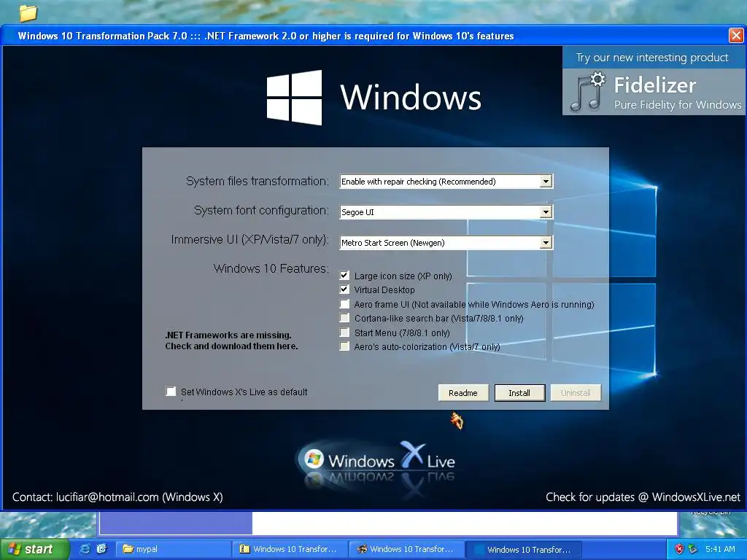Uncheck the Virtual Desktop option
Viewport: 747px width, 560px height.
pyautogui.click(x=344, y=289)
